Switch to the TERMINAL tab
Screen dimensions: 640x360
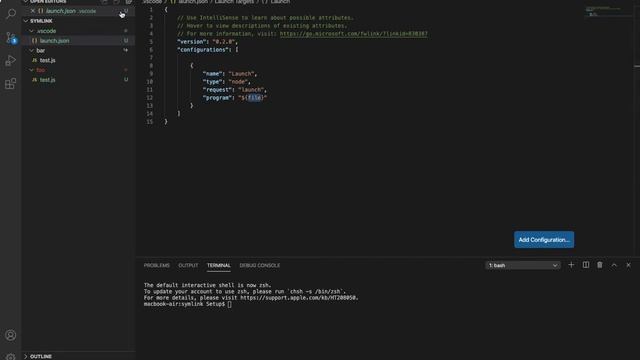click(219, 265)
